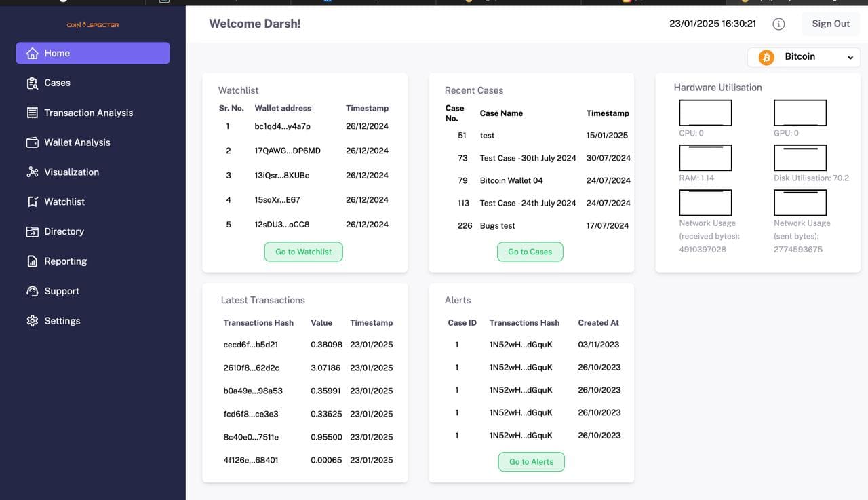Click the Watchlist star icon in sidebar
868x500 pixels.
tap(32, 202)
